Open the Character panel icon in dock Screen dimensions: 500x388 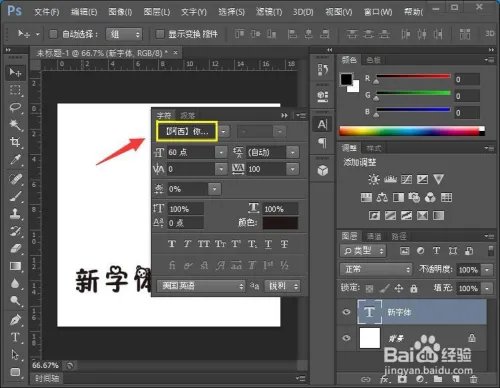click(x=322, y=124)
